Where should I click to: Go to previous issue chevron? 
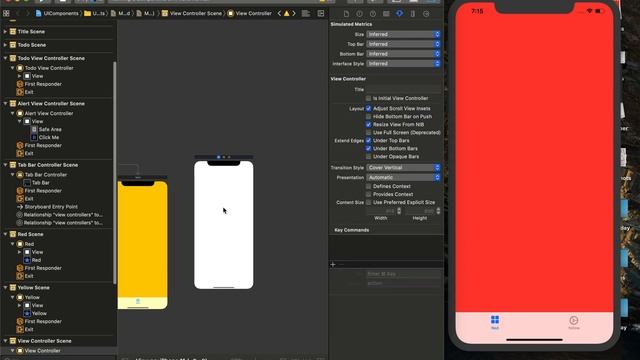[280, 13]
